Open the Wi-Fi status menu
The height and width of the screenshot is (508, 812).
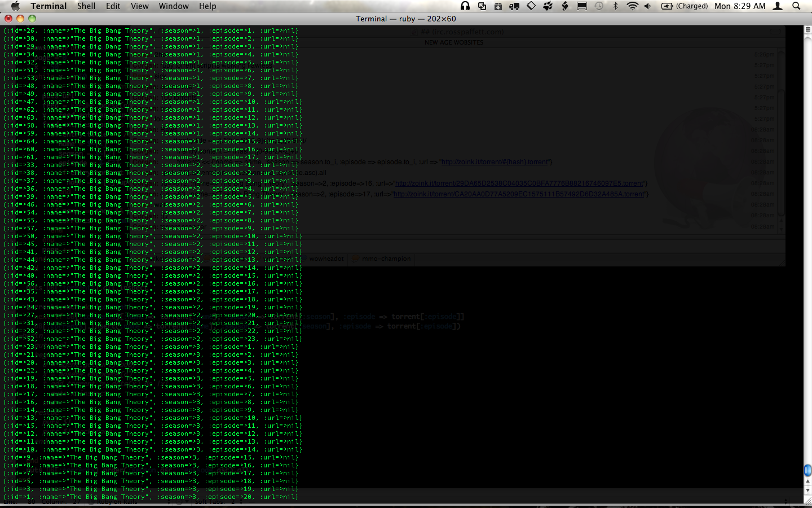(x=632, y=6)
